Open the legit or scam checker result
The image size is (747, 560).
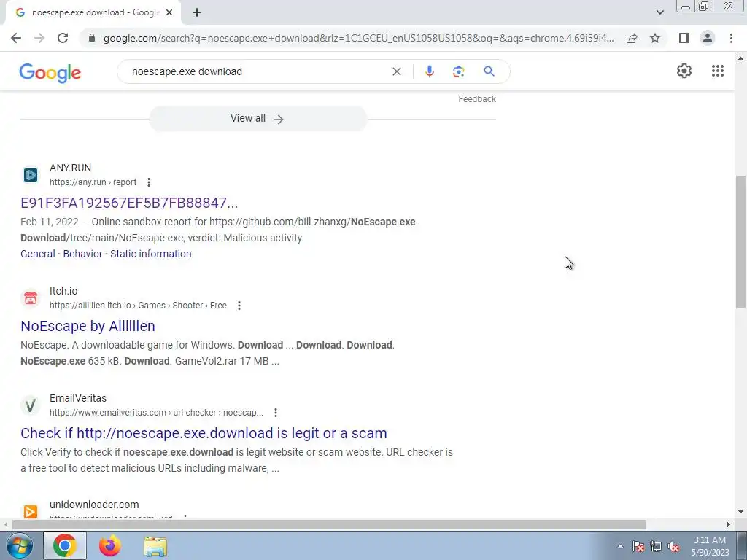[x=204, y=433]
